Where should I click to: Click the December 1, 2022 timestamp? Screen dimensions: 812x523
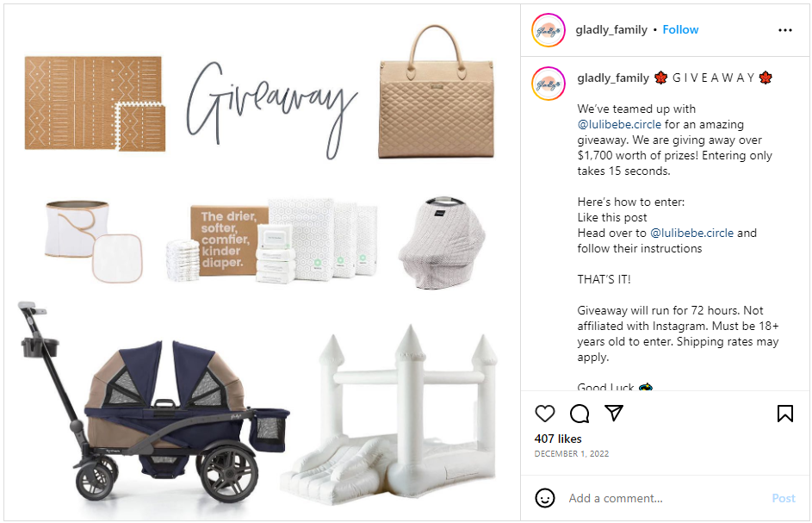point(572,453)
